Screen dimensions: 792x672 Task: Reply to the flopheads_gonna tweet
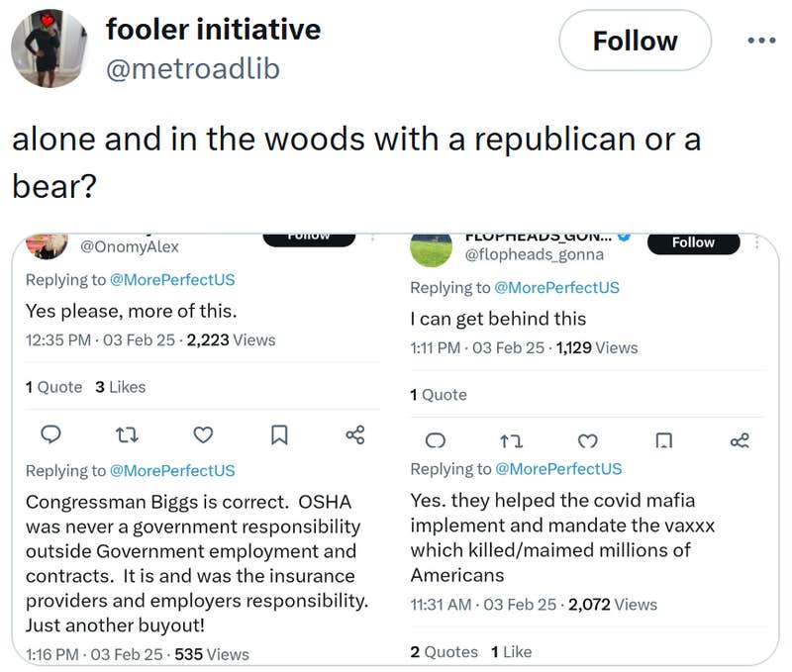[435, 440]
